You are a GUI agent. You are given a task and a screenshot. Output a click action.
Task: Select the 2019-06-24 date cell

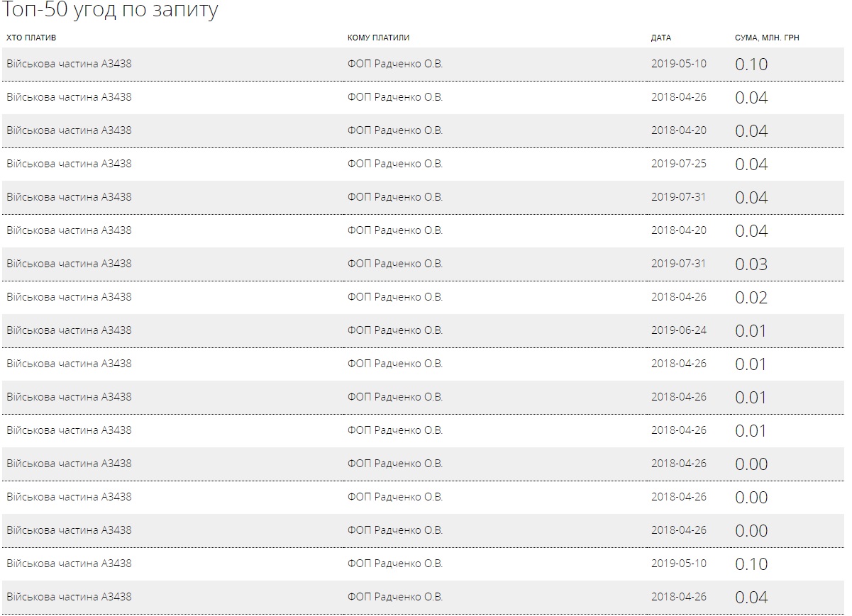[678, 330]
